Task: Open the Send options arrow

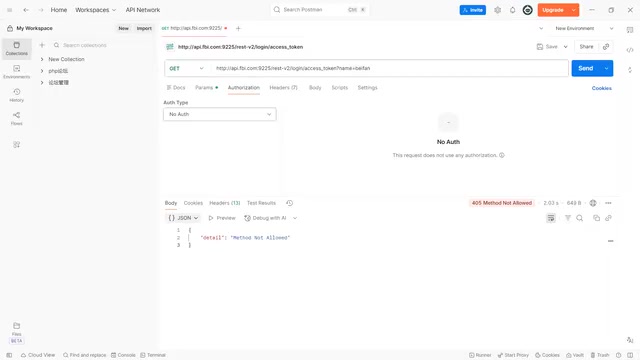Action: [607, 68]
